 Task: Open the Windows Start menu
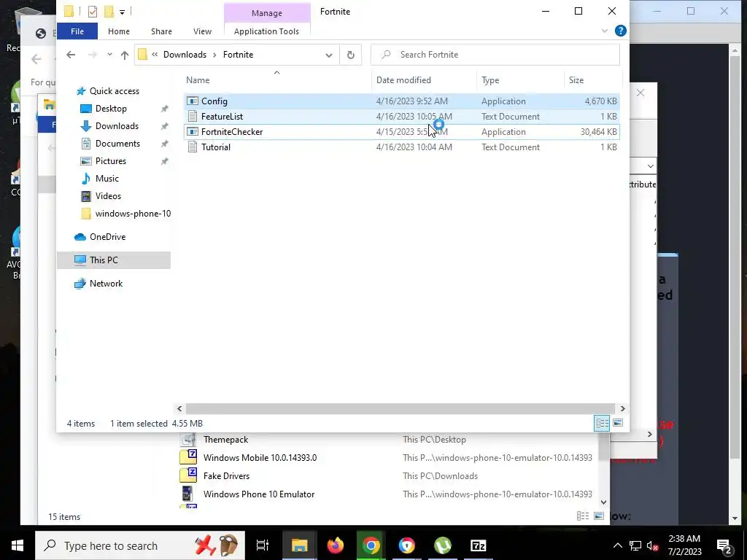18,545
